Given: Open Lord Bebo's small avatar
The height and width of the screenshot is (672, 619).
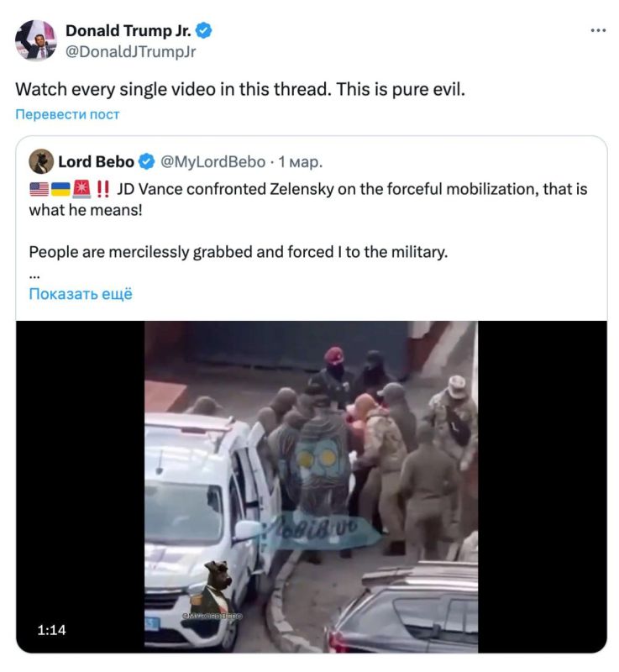Looking at the screenshot, I should (41, 161).
